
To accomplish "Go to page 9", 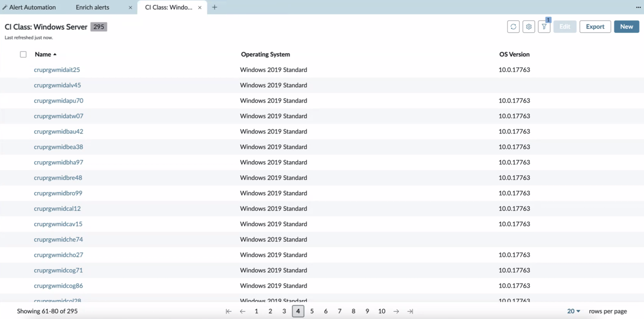I will [x=367, y=311].
